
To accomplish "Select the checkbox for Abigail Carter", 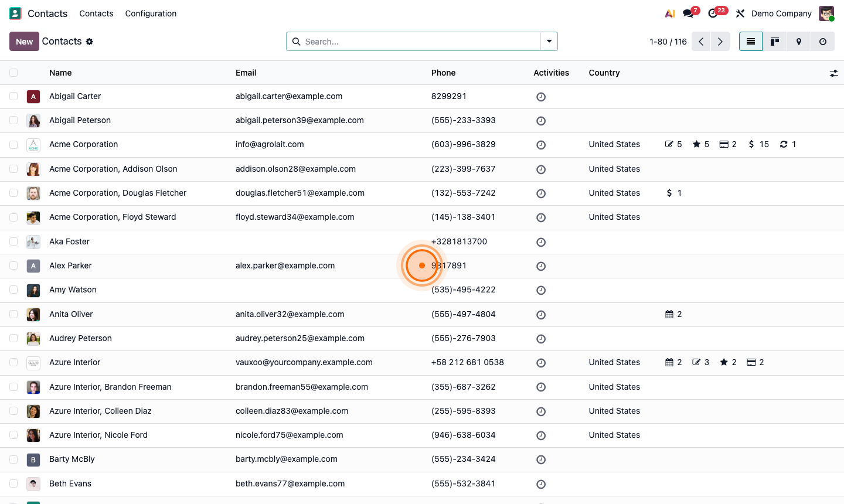I will (13, 96).
